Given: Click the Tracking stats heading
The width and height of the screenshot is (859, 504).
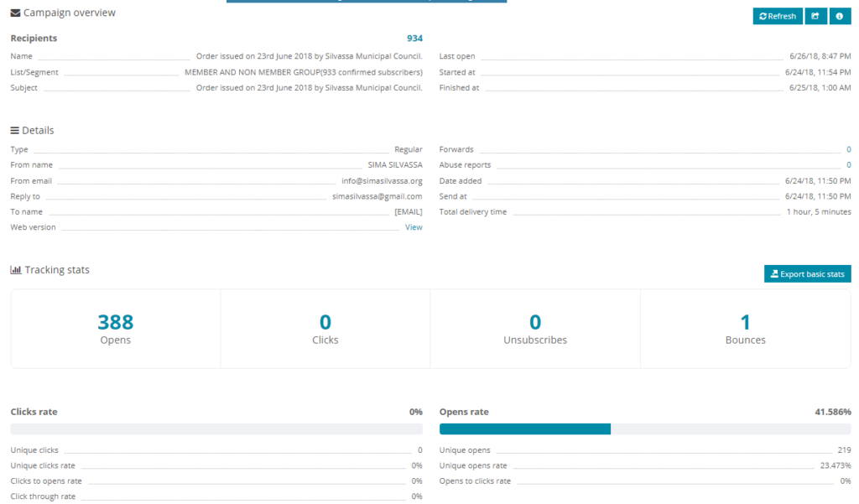Looking at the screenshot, I should tap(57, 270).
